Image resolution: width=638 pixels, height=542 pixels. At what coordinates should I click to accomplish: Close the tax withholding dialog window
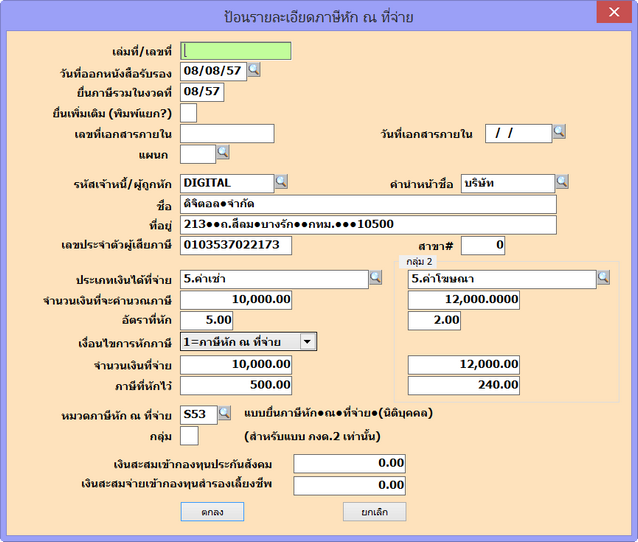612,13
